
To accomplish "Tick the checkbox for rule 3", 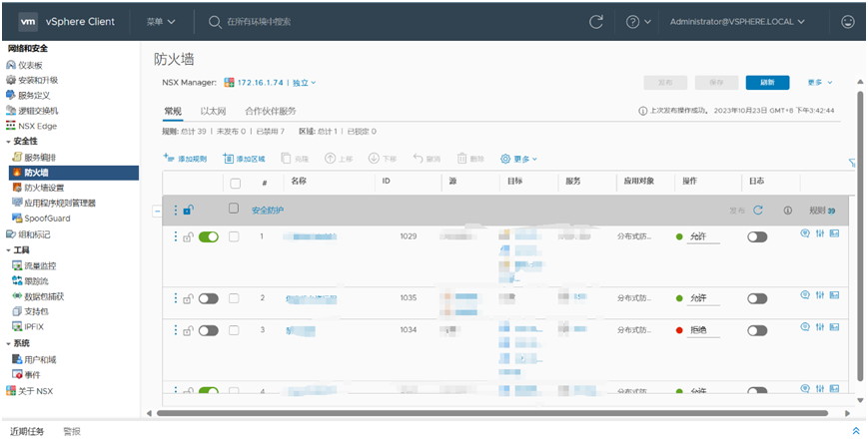I will (234, 330).
